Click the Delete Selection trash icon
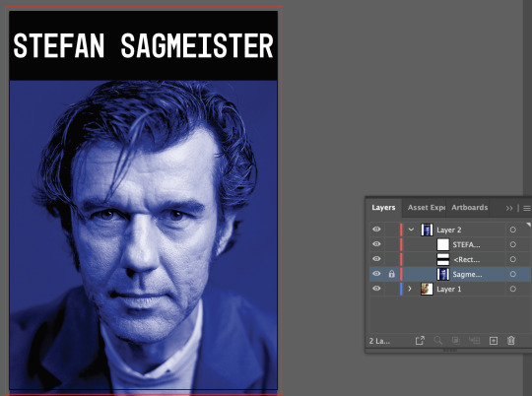 tap(511, 341)
